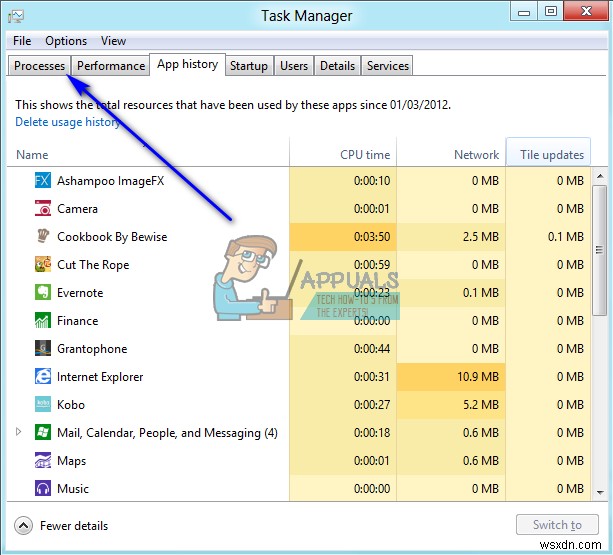The height and width of the screenshot is (555, 613).
Task: Select the Maps row name
Action: point(72,461)
